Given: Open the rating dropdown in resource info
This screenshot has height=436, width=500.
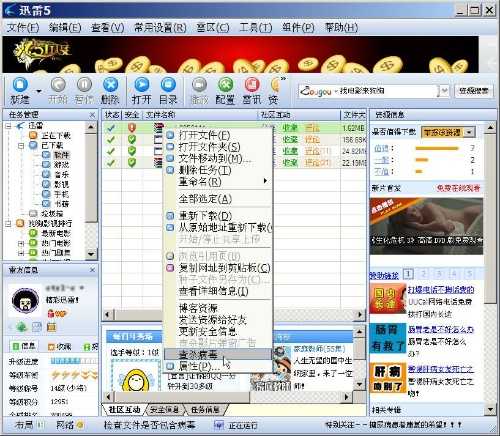Looking at the screenshot, I should pos(469,132).
